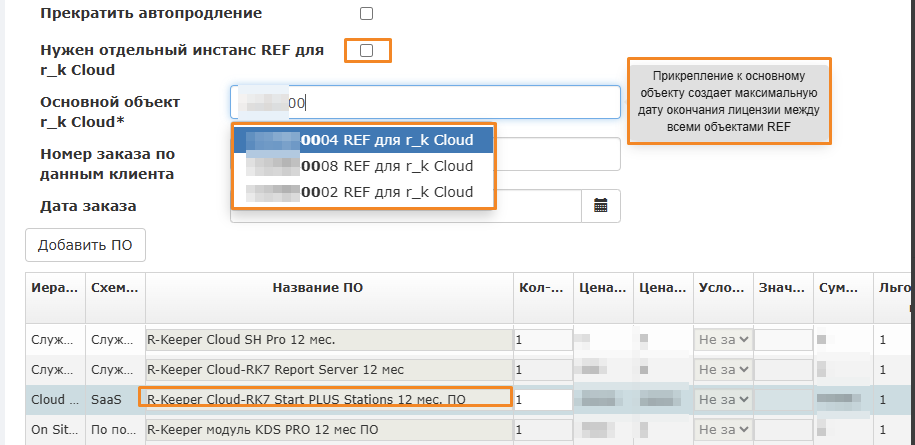Click quantity field of Report Server row
This screenshot has width=915, height=445.
point(543,370)
